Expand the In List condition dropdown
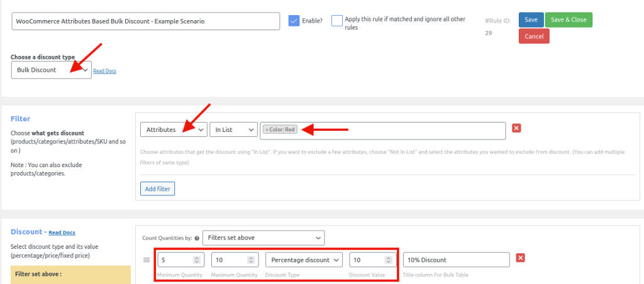The image size is (644, 284). [233, 129]
